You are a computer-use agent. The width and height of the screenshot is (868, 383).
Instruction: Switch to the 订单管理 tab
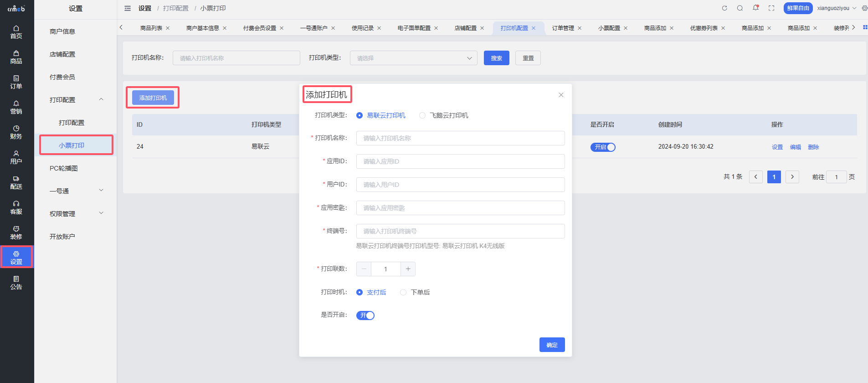[x=563, y=28]
